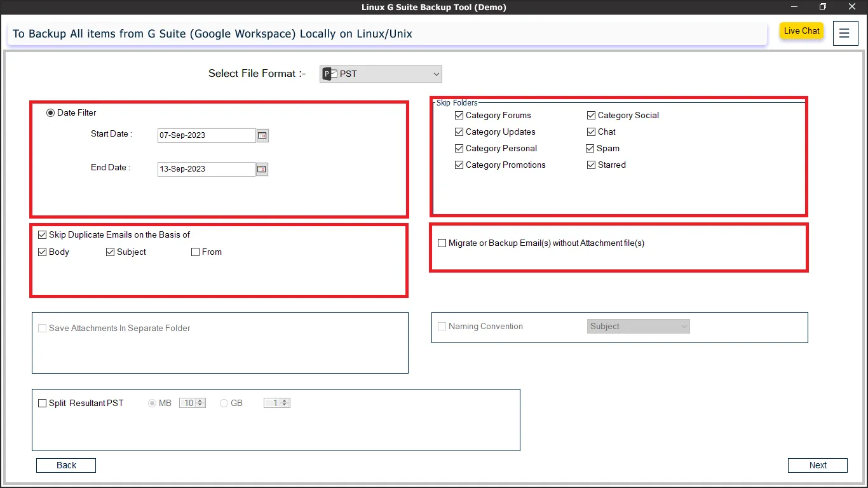The image size is (868, 488).
Task: Click the Live Chat button
Action: [x=801, y=31]
